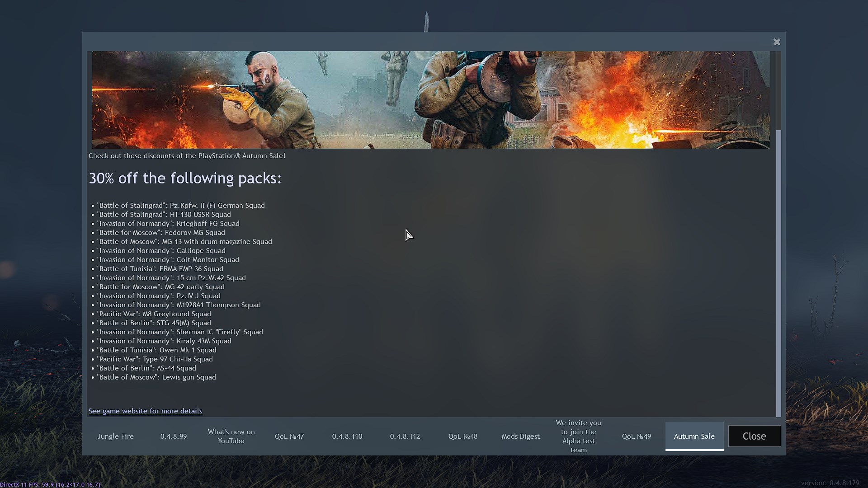Click the Calliope Squad list entry
The height and width of the screenshot is (488, 868).
[x=161, y=250]
